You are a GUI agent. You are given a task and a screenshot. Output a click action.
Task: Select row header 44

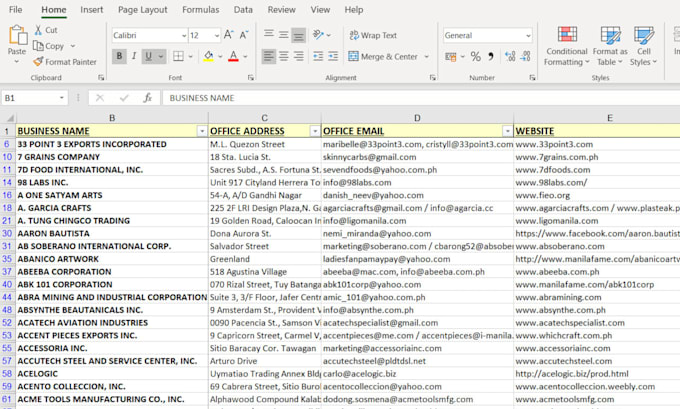point(7,297)
